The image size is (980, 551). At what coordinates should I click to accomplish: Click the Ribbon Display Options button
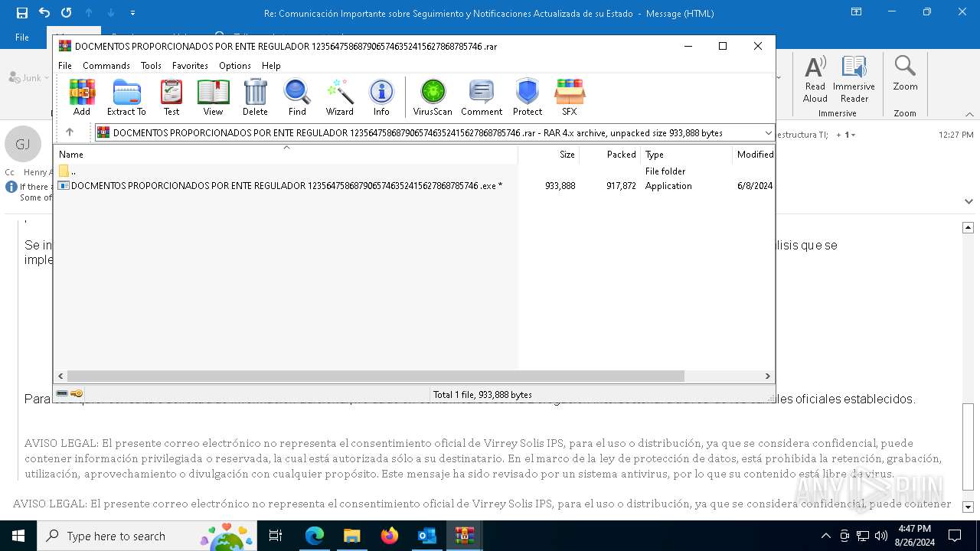tap(856, 13)
